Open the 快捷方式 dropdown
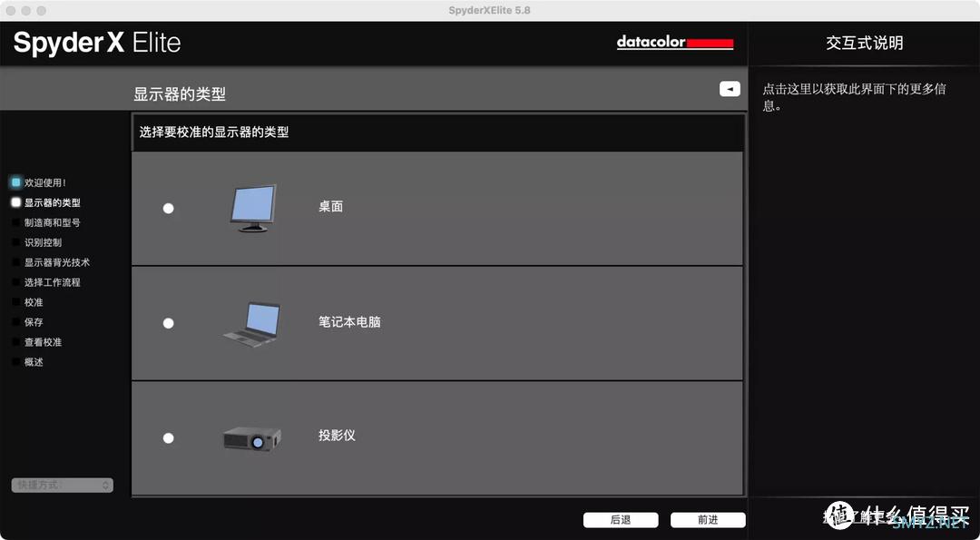 [61, 485]
